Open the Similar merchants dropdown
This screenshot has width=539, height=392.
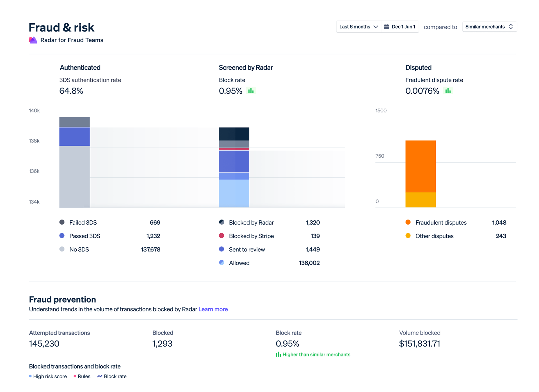(x=489, y=27)
